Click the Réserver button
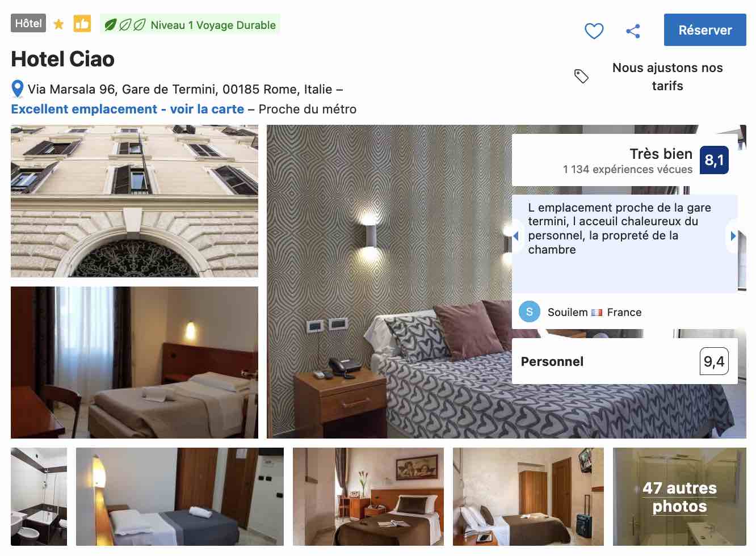The width and height of the screenshot is (756, 556). coord(705,30)
